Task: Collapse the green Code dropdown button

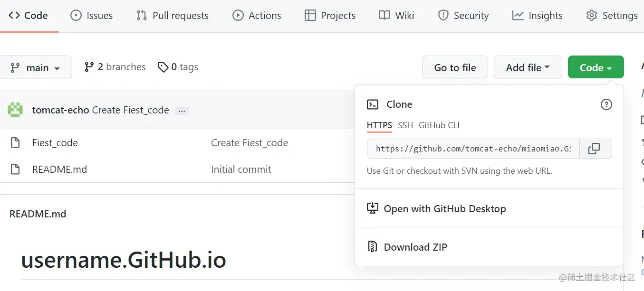Action: coord(596,67)
